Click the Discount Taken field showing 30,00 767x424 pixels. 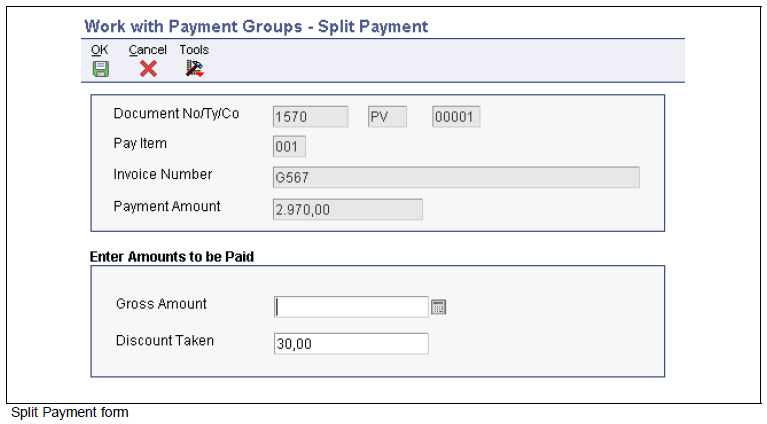tap(351, 344)
